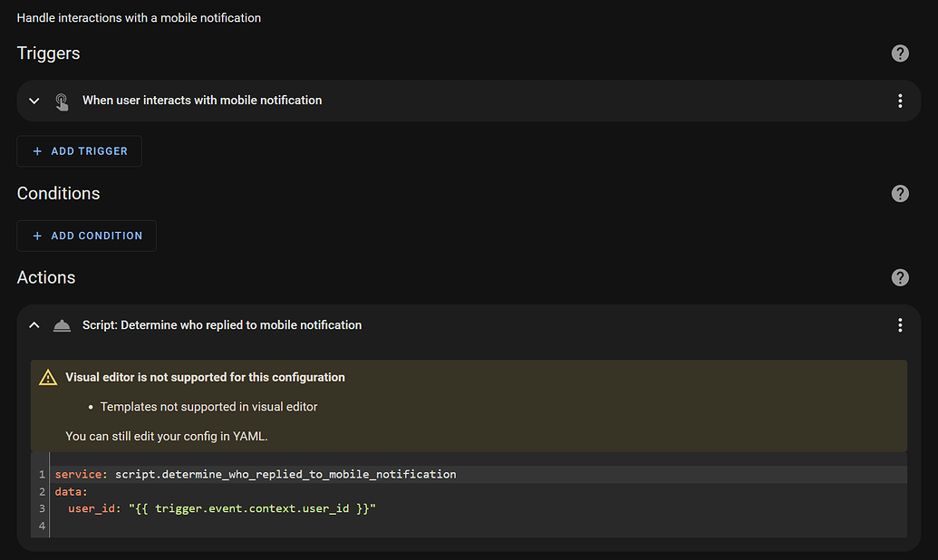The image size is (938, 560).
Task: Click the Triggers help question mark icon
Action: pyautogui.click(x=899, y=53)
